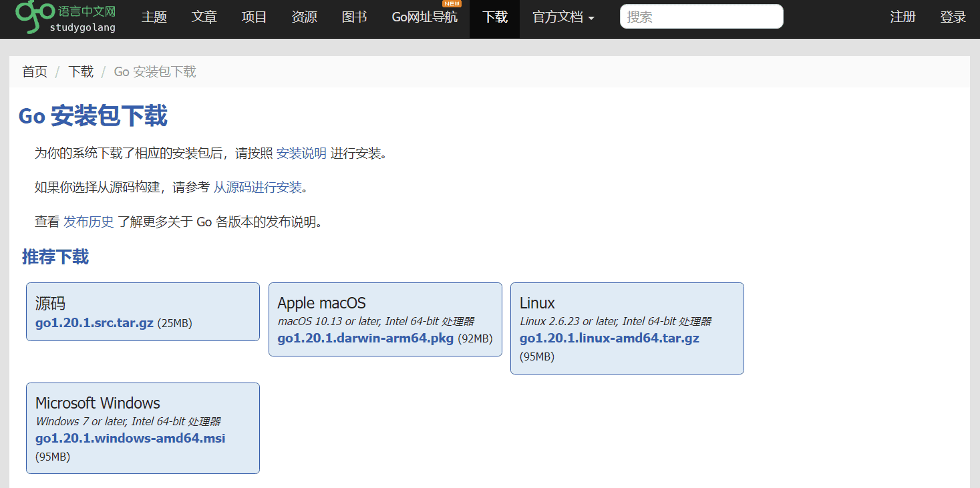Viewport: 980px width, 488px height.
Task: Select 资源 in the top navigation
Action: tap(304, 17)
